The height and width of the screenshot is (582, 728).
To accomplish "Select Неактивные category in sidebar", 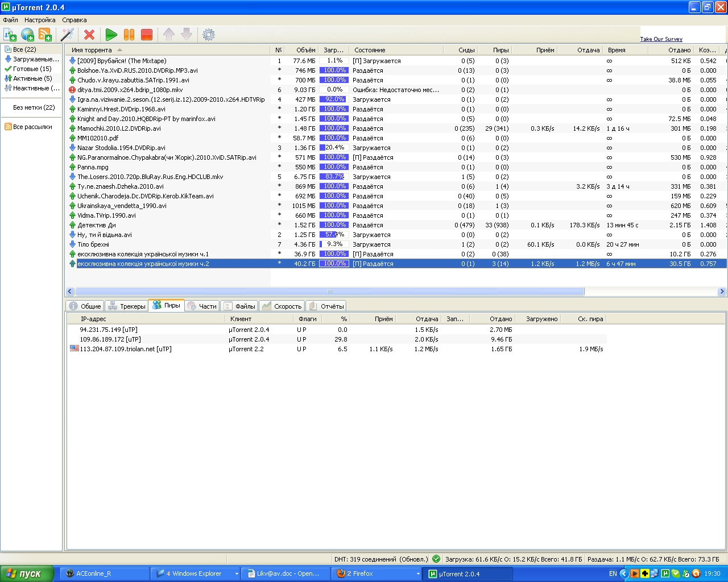I will (32, 88).
